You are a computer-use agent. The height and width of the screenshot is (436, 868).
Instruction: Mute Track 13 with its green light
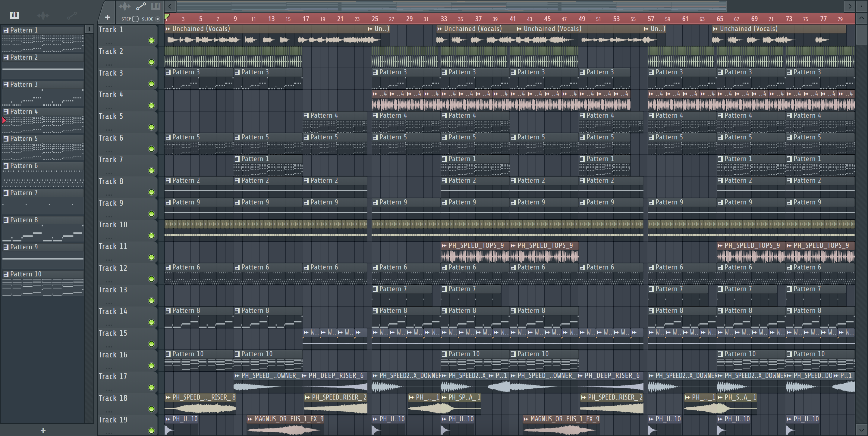[151, 301]
